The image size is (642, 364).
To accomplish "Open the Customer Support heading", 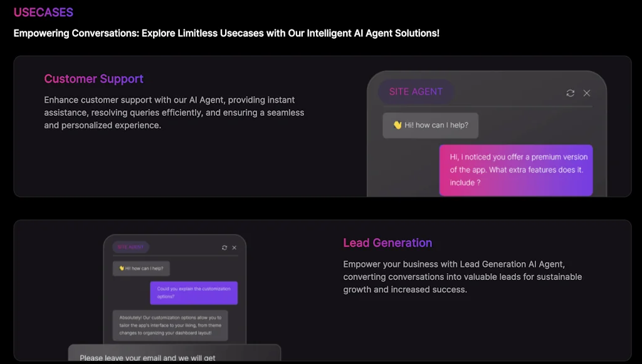I will 93,79.
